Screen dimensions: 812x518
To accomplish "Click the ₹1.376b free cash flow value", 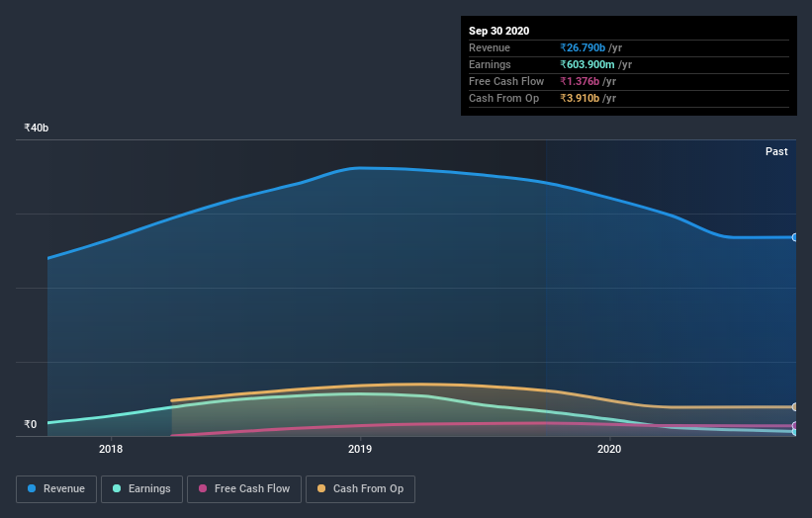I will coord(580,81).
